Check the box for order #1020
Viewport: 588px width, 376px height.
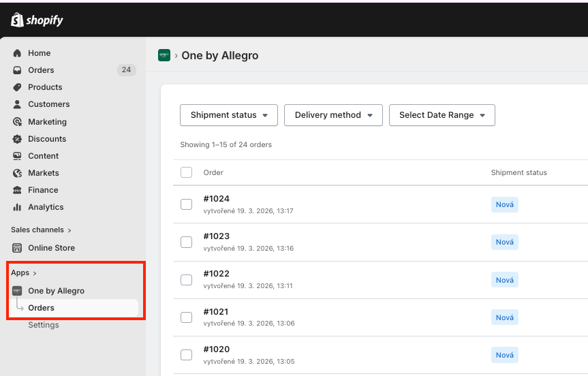(187, 355)
